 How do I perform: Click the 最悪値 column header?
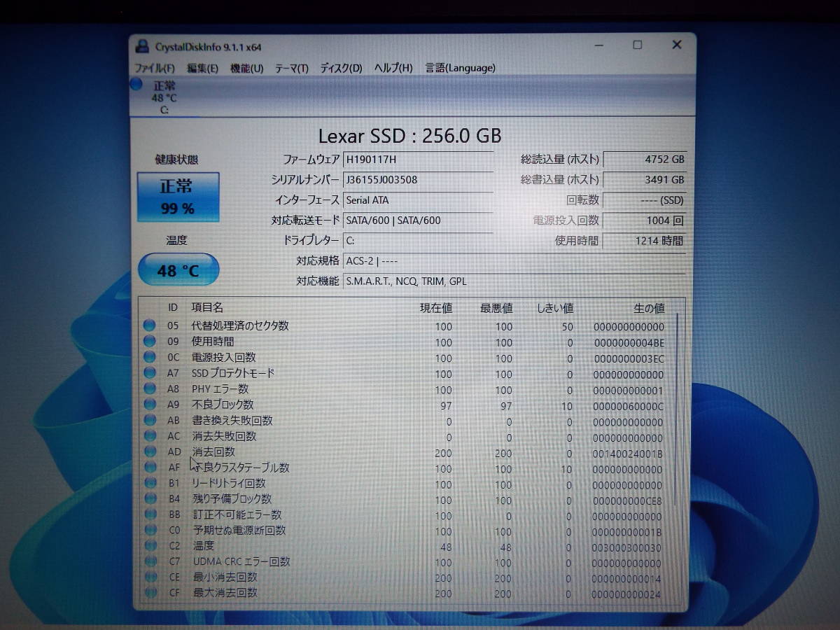point(496,308)
